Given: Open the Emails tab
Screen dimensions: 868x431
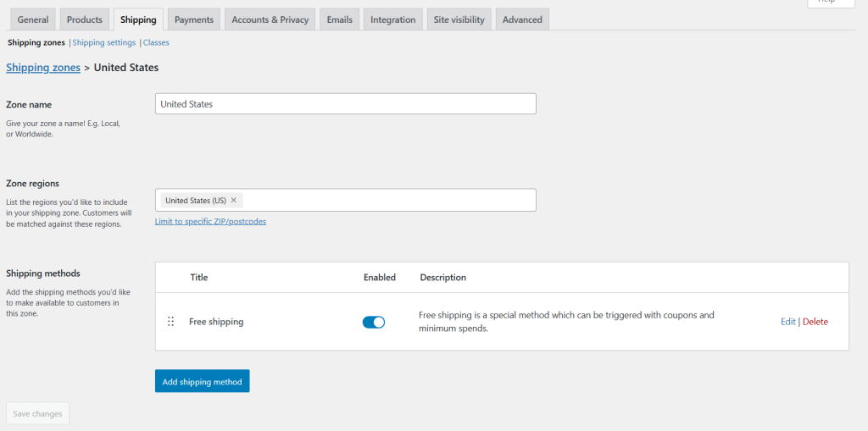Looking at the screenshot, I should tap(339, 19).
